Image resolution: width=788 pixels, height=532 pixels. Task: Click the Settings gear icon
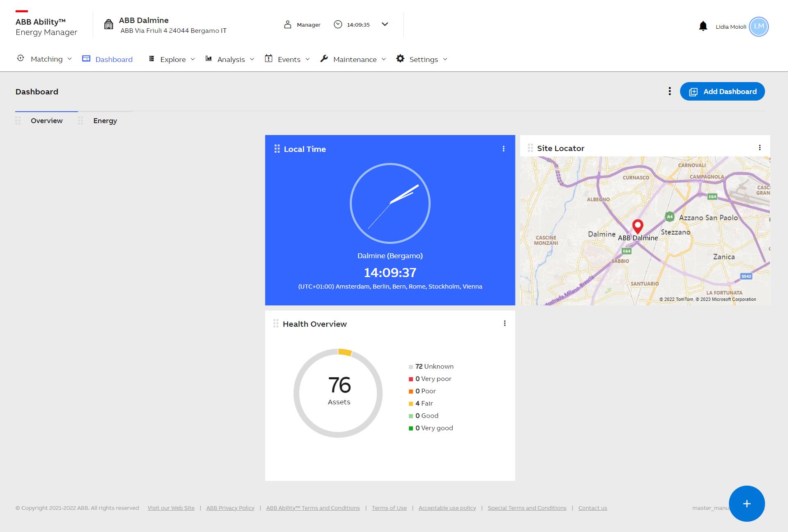click(x=400, y=59)
